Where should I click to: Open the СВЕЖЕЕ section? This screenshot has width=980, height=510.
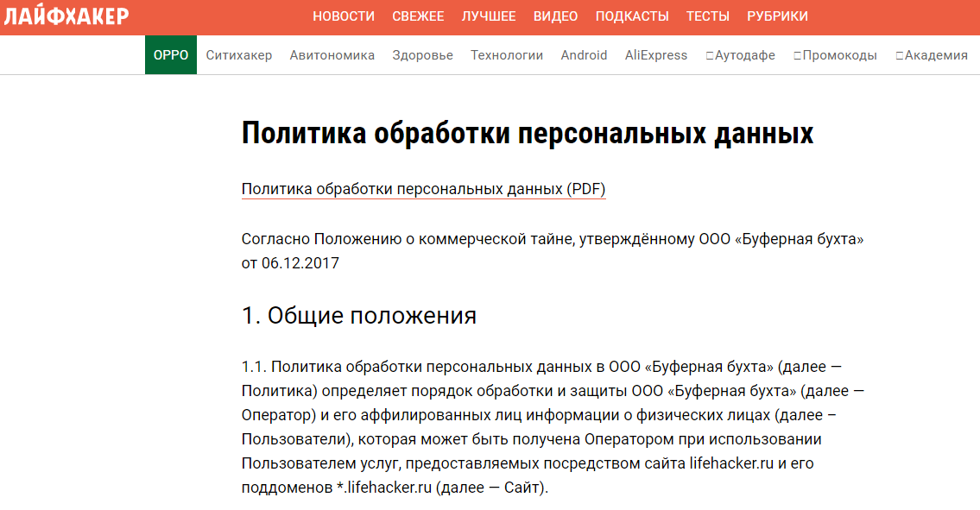(419, 16)
